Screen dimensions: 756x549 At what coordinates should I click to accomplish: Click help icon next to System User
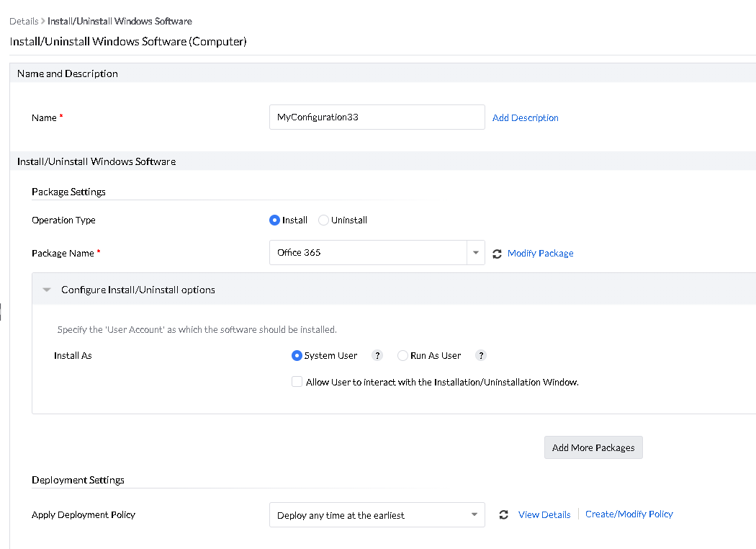[377, 356]
